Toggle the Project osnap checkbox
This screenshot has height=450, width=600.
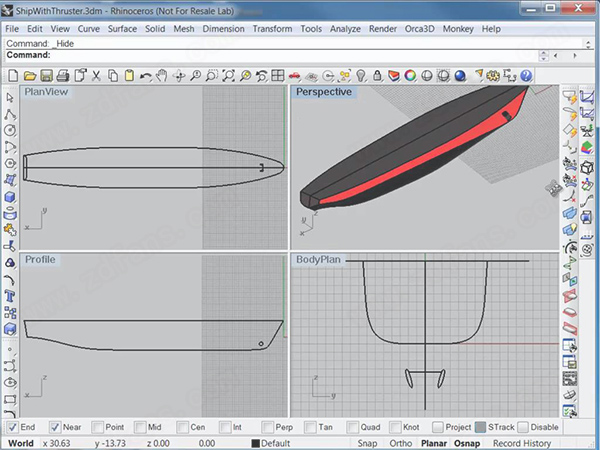click(x=436, y=427)
